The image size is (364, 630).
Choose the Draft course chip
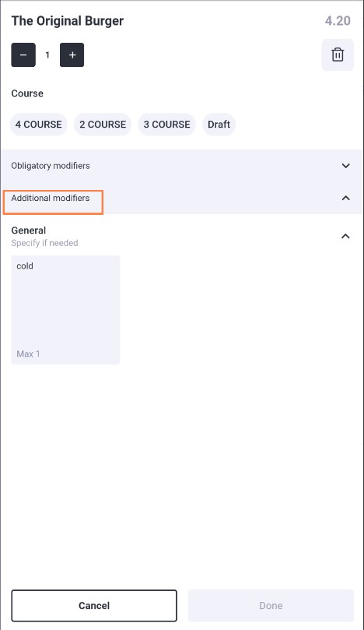(219, 125)
